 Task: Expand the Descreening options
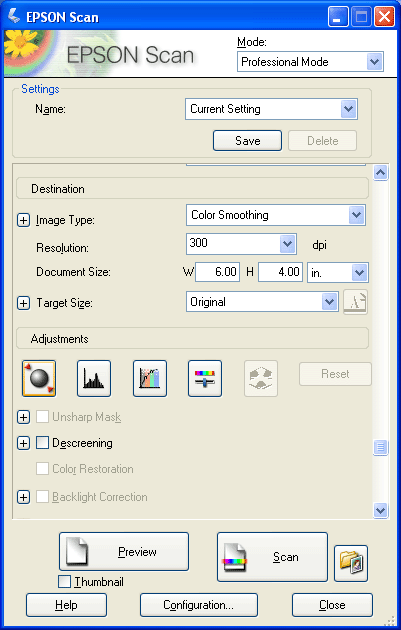click(x=23, y=443)
